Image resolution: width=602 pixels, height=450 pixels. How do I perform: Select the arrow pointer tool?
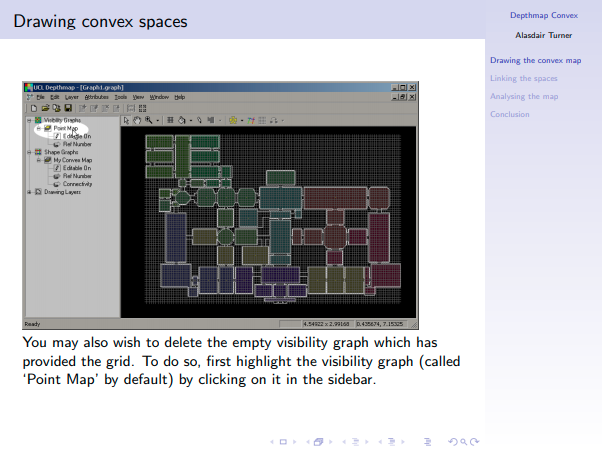[126, 121]
